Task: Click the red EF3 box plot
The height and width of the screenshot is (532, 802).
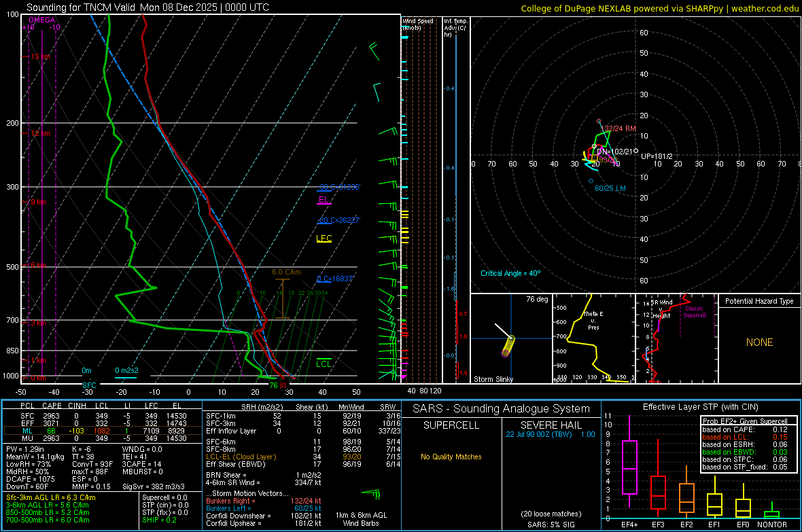Action: pos(658,478)
